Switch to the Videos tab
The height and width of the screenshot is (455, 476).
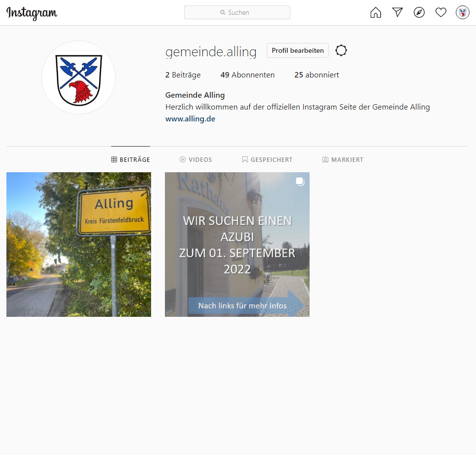coord(196,159)
